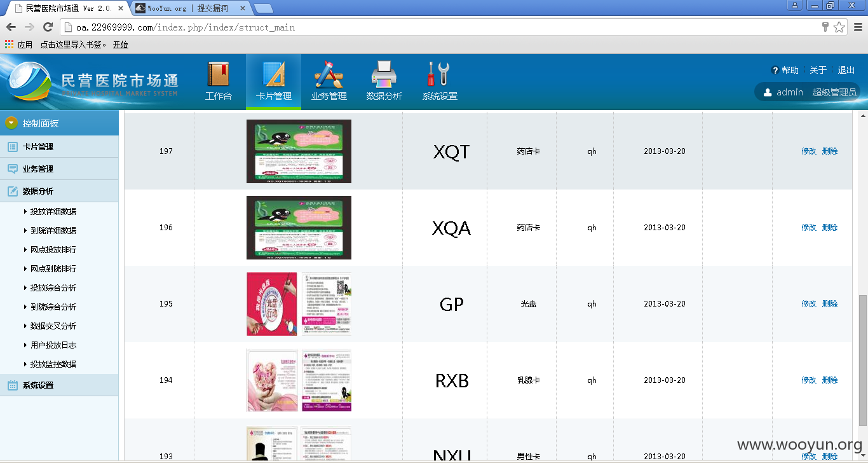Screen dimensions: 868x463
Task: Click 退出 to log out
Action: [x=846, y=70]
